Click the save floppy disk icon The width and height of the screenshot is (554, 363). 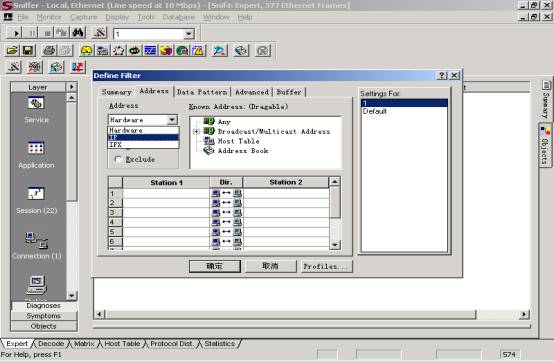tap(28, 51)
